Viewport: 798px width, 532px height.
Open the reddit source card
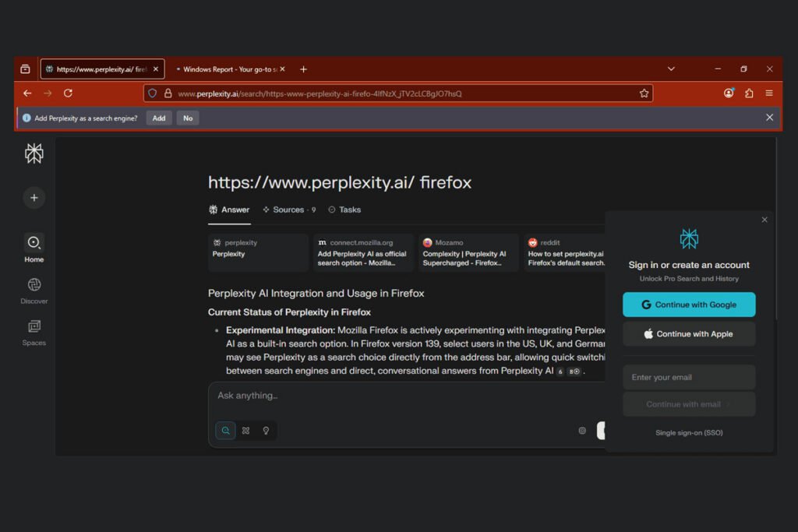tap(565, 252)
